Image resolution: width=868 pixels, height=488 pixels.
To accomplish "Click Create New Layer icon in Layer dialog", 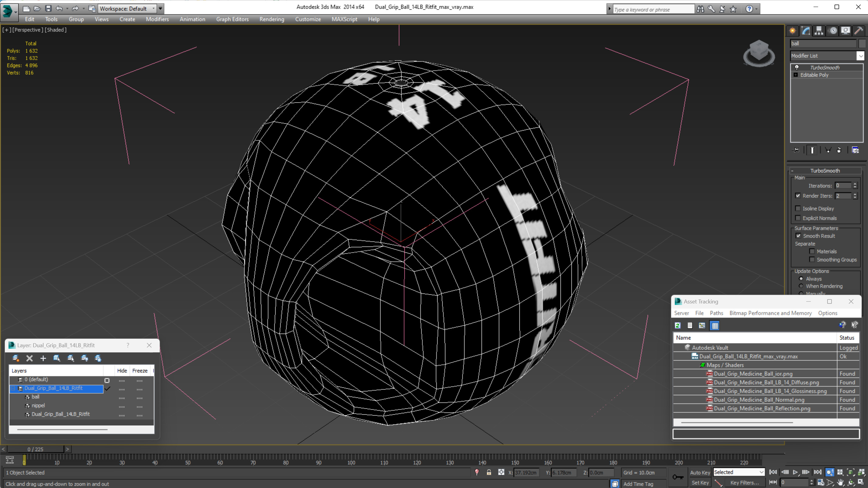I will click(x=16, y=358).
